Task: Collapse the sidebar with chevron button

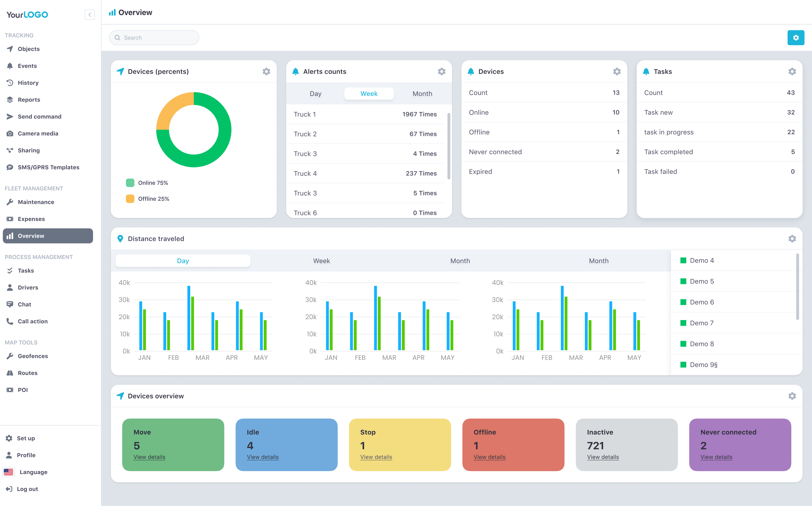Action: click(x=90, y=15)
